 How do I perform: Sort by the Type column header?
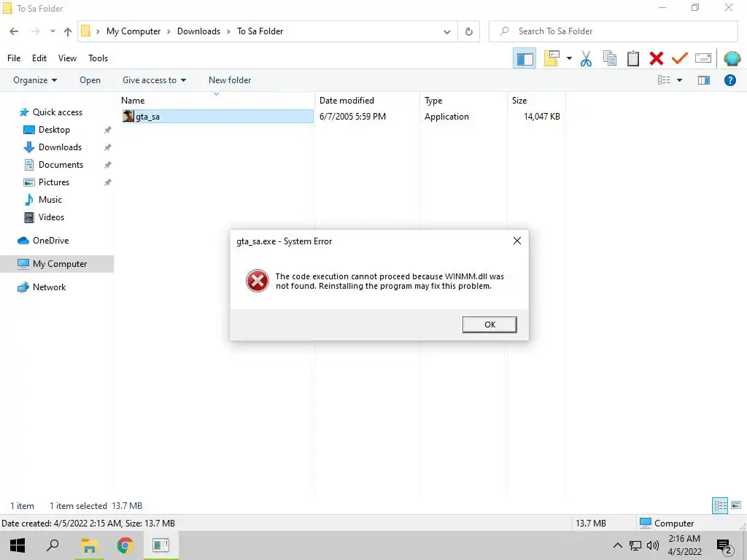click(463, 101)
